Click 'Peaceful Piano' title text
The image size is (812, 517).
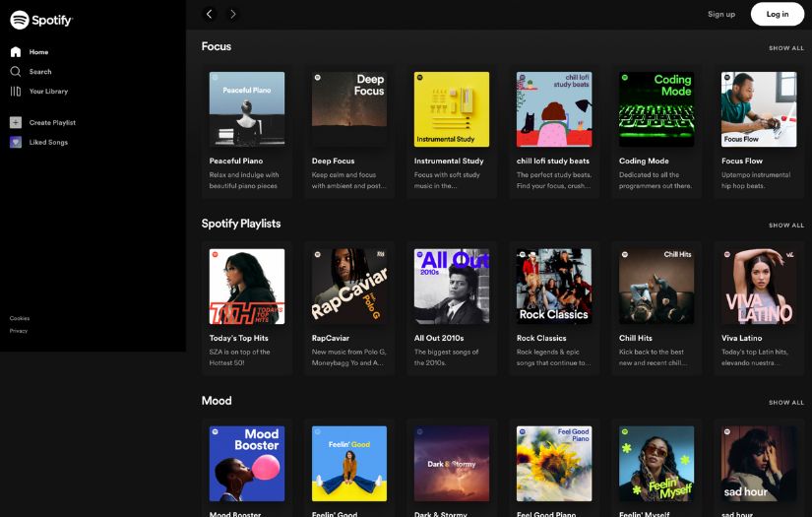[x=236, y=162]
